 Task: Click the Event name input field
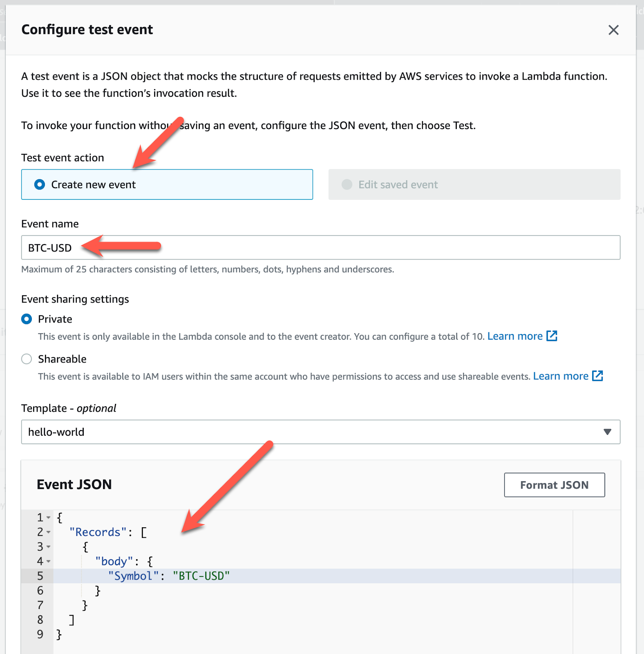tap(320, 248)
